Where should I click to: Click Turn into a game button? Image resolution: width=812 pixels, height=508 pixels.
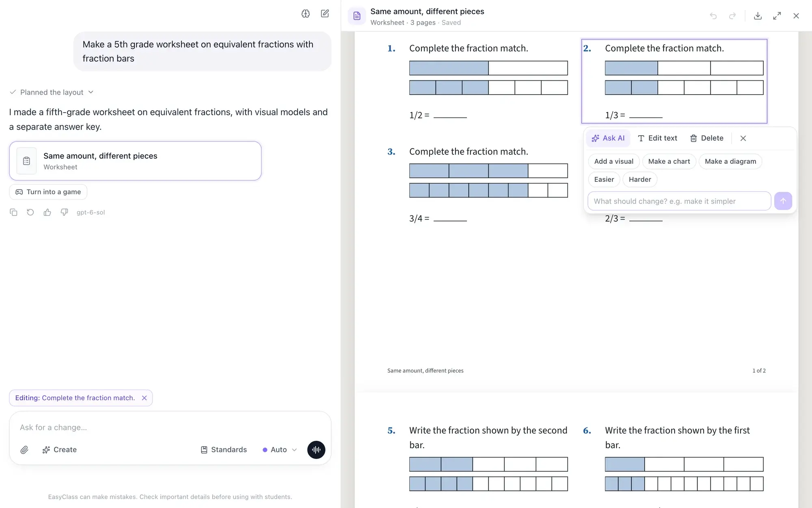tap(48, 192)
